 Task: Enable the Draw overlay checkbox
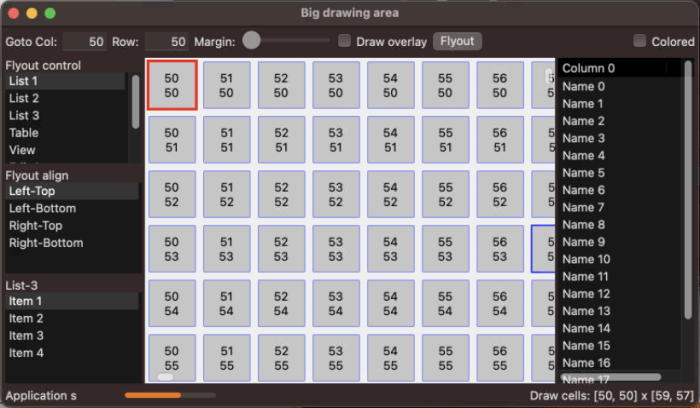(345, 42)
